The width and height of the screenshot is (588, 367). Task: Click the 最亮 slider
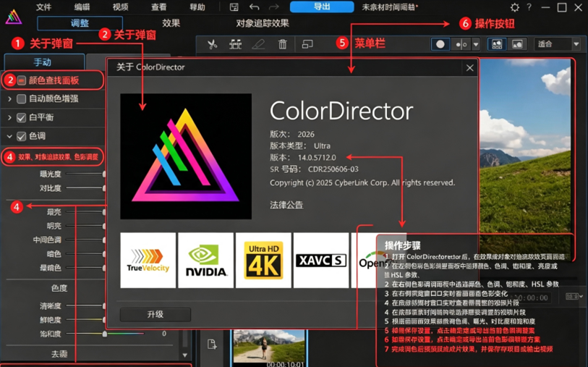(x=85, y=212)
